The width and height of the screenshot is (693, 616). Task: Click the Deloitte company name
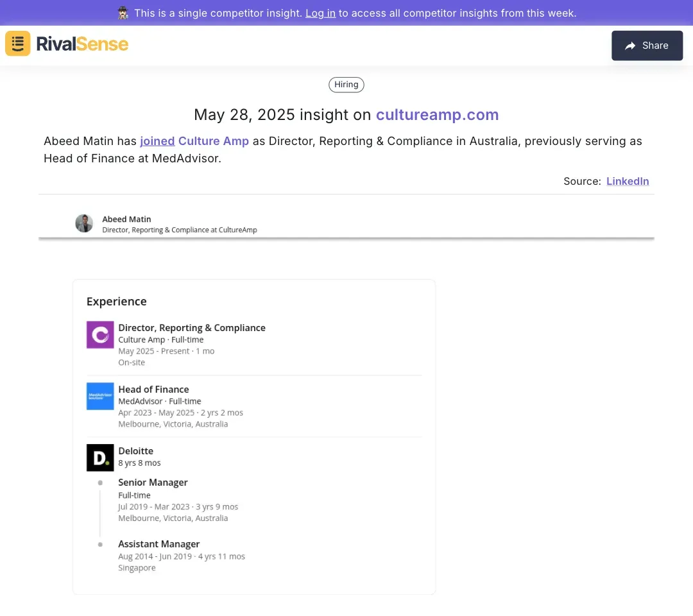[135, 450]
